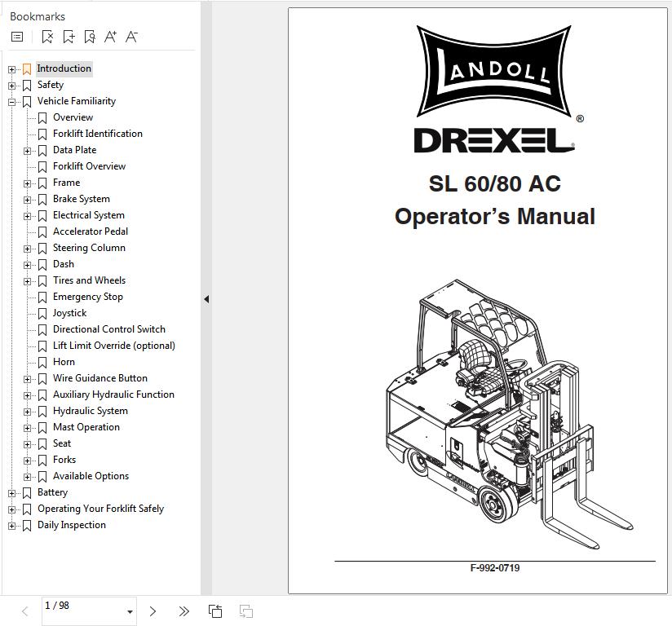Expand the Hydraulic System bookmark

(x=28, y=412)
